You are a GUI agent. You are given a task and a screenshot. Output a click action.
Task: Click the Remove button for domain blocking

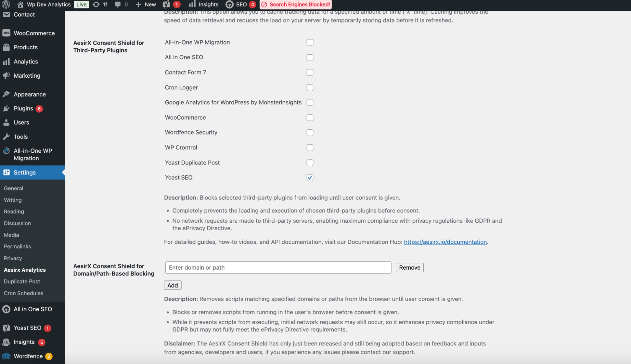click(409, 267)
